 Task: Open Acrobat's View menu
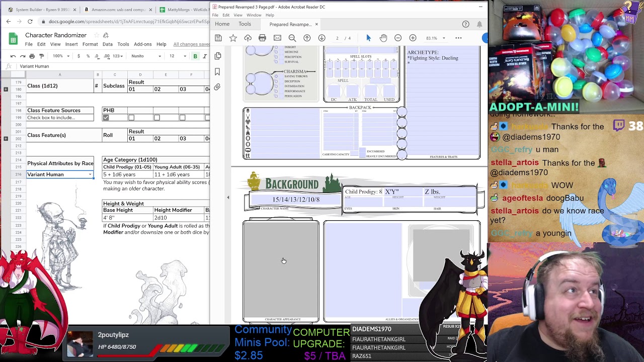coord(238,15)
